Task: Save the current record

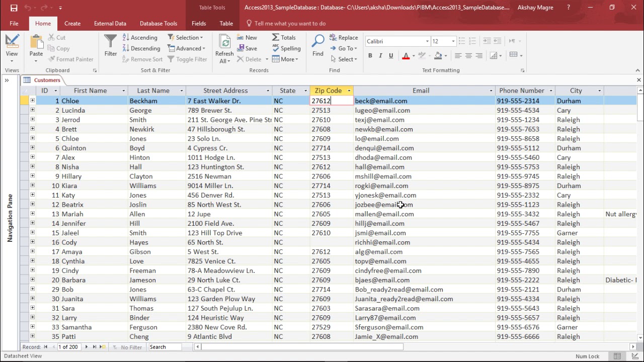Action: [247, 49]
